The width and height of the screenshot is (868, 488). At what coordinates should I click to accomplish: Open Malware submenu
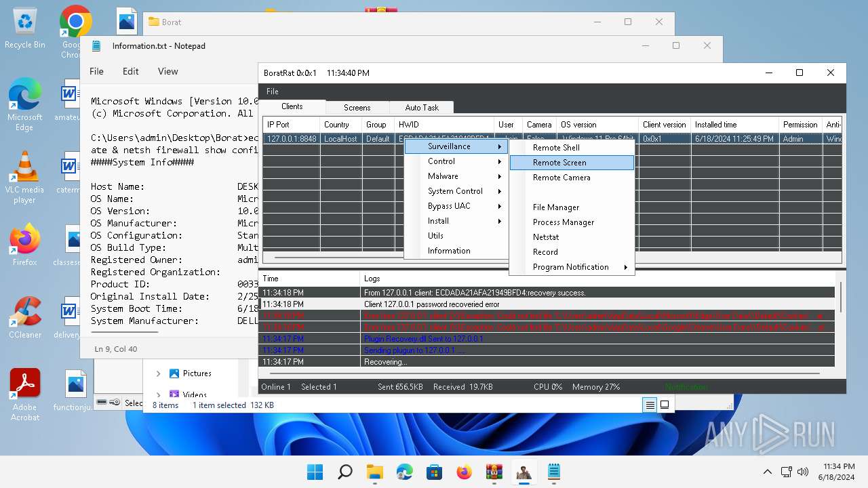coord(457,176)
